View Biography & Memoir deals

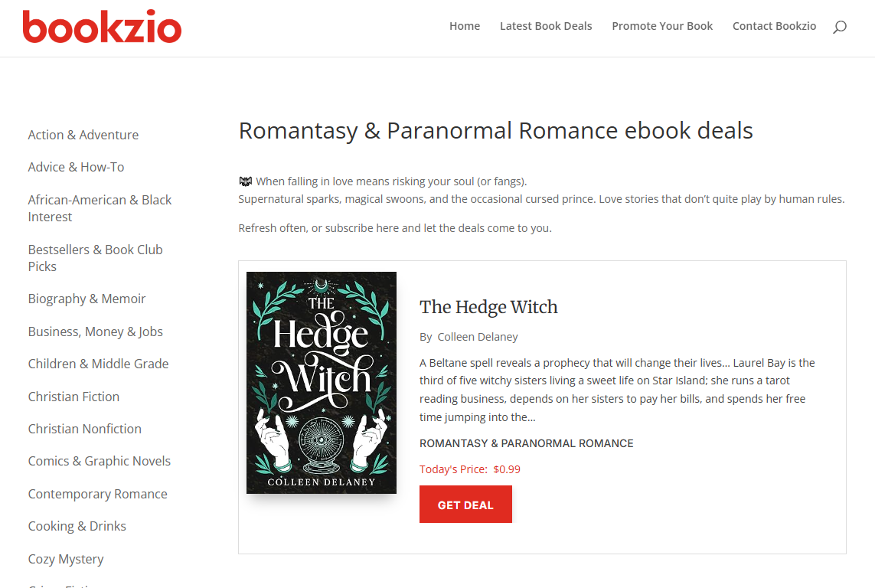87,299
